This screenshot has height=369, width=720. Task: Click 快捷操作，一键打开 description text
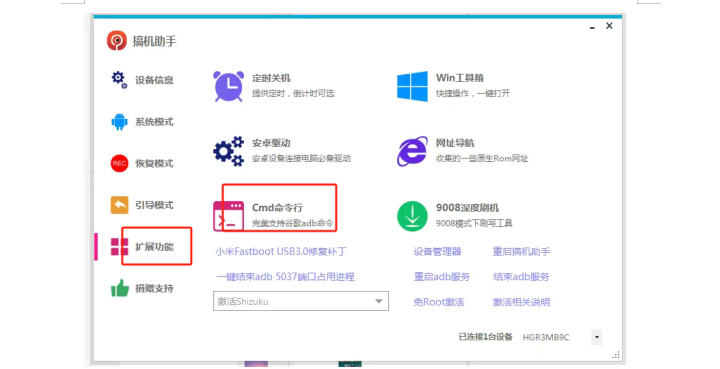(x=473, y=93)
